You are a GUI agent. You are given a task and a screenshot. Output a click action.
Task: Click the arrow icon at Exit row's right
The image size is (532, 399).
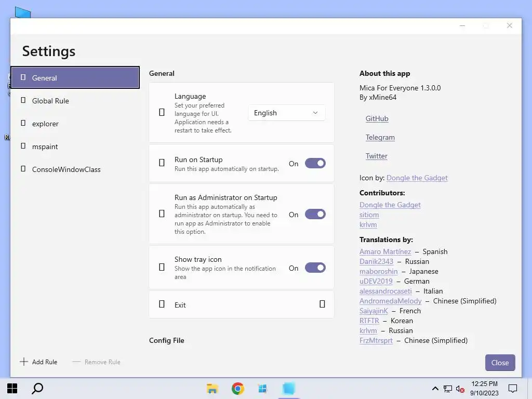[x=322, y=304]
